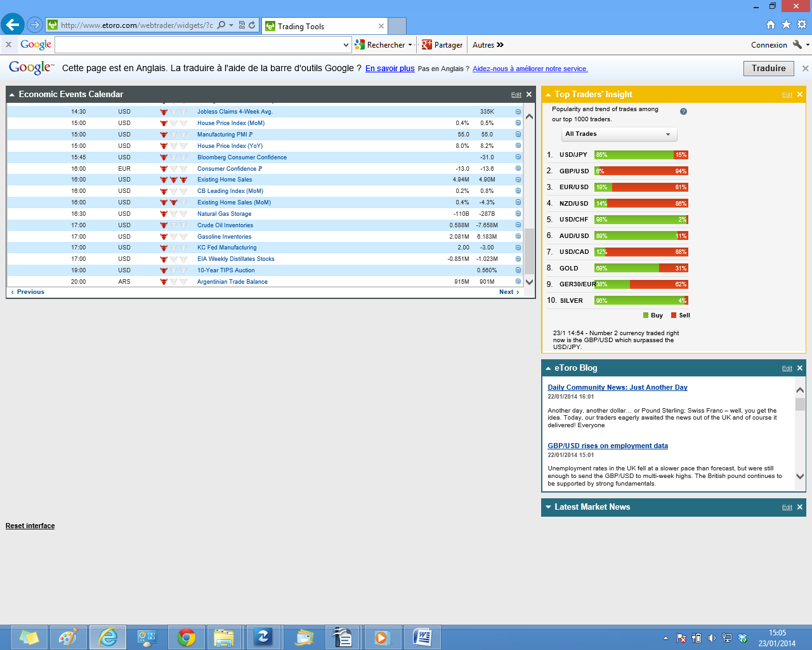Expand details icon for Jobless Claims 4-Week Avg.
Screen dimensions: 812x650
[518, 112]
